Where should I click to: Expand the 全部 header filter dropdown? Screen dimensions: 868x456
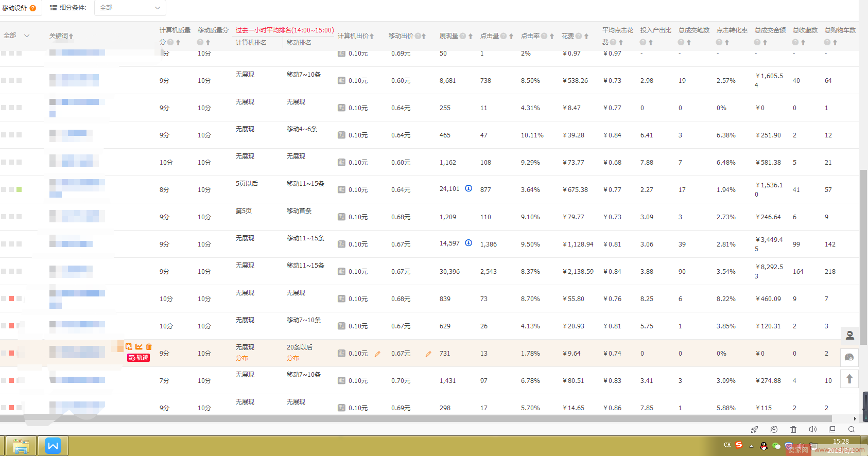pyautogui.click(x=16, y=36)
